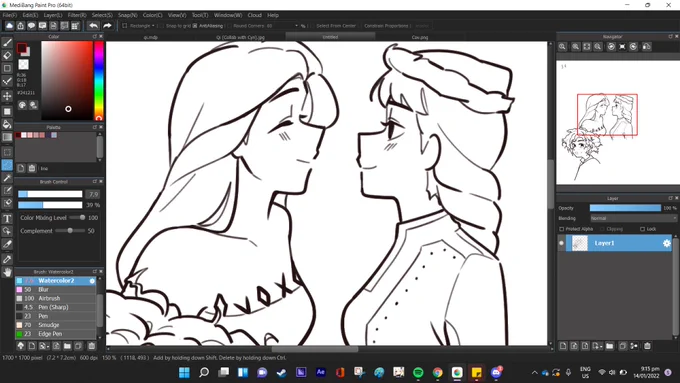
Task: Select the Hand pan tool
Action: click(x=7, y=272)
